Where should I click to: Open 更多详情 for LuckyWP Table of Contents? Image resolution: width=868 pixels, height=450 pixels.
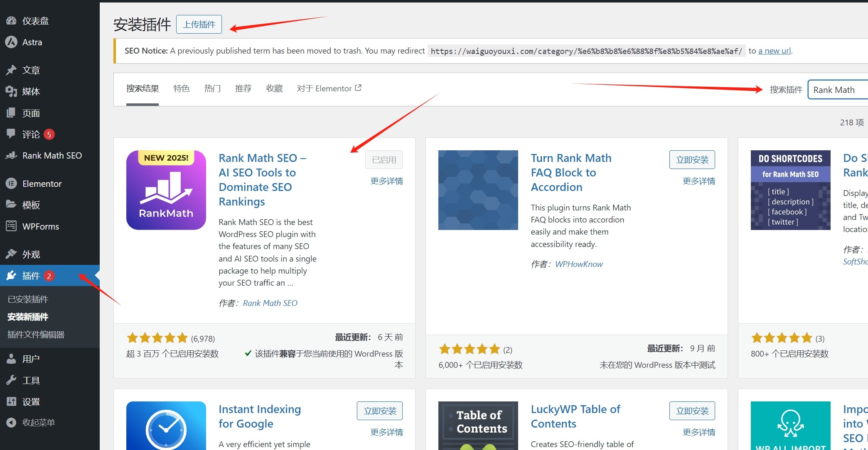click(699, 433)
